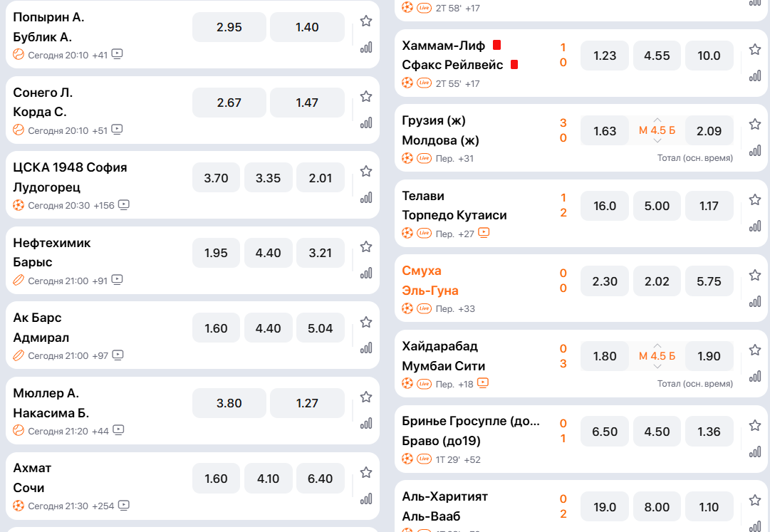The width and height of the screenshot is (770, 532).
Task: Open statistics chart for Нефтехимик vs Барыс
Action: (366, 273)
